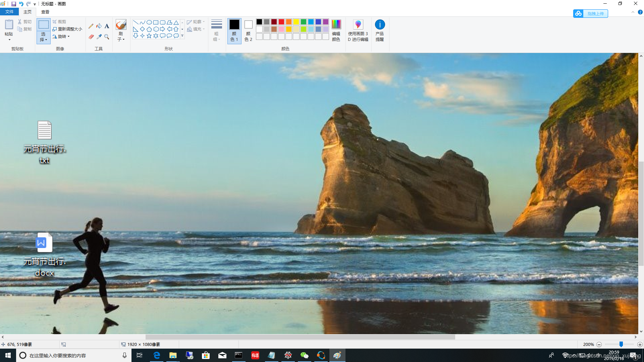The height and width of the screenshot is (362, 644).
Task: Click Resize (重新调整大小) button
Action: 67,29
